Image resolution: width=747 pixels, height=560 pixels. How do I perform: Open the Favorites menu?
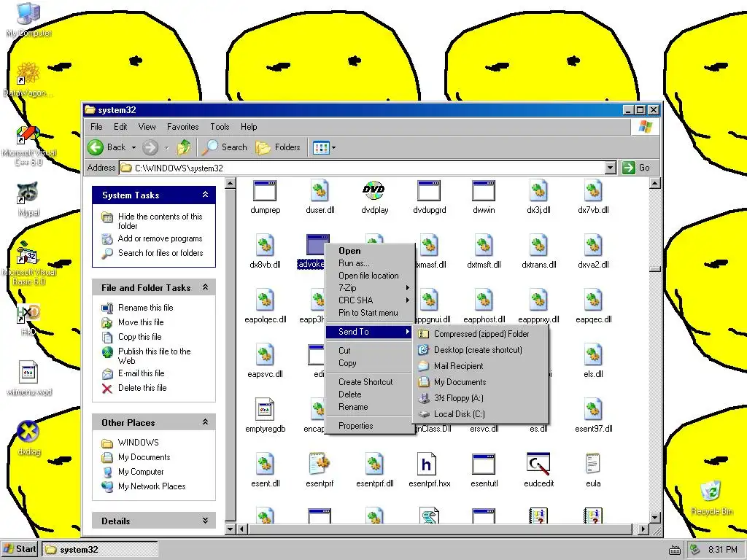click(x=182, y=127)
